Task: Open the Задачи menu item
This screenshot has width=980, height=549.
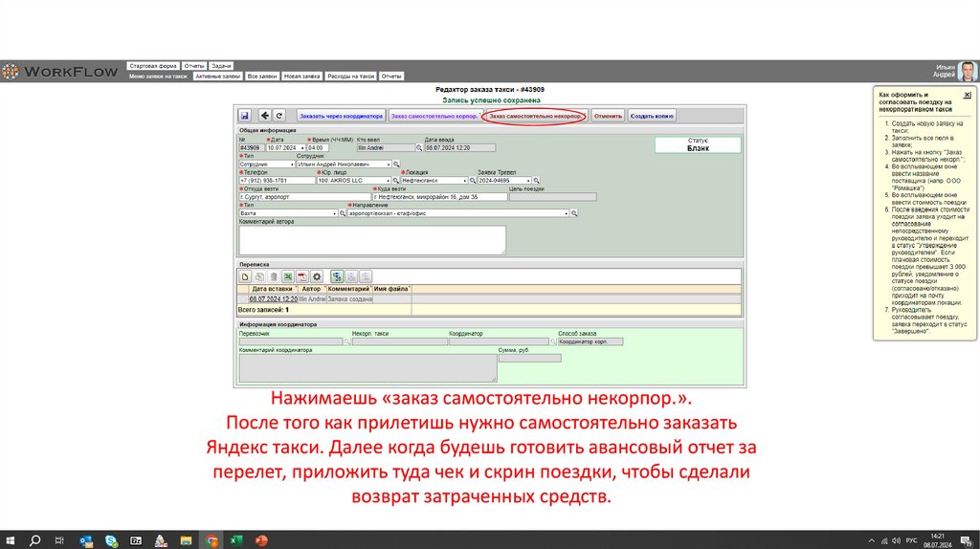Action: point(221,66)
